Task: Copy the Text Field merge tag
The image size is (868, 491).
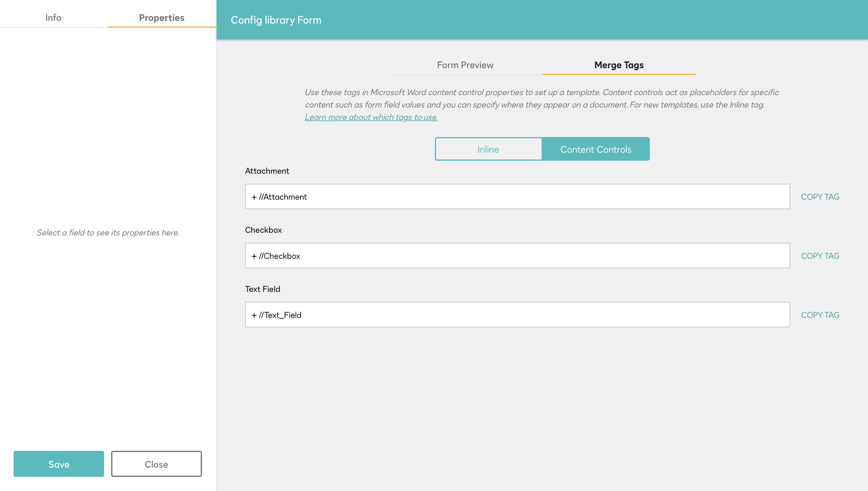Action: point(820,315)
